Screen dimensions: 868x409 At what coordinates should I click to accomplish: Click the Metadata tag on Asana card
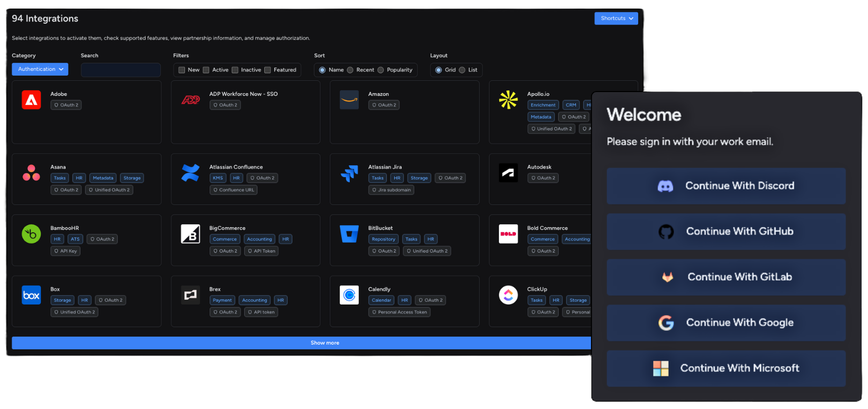click(x=103, y=178)
